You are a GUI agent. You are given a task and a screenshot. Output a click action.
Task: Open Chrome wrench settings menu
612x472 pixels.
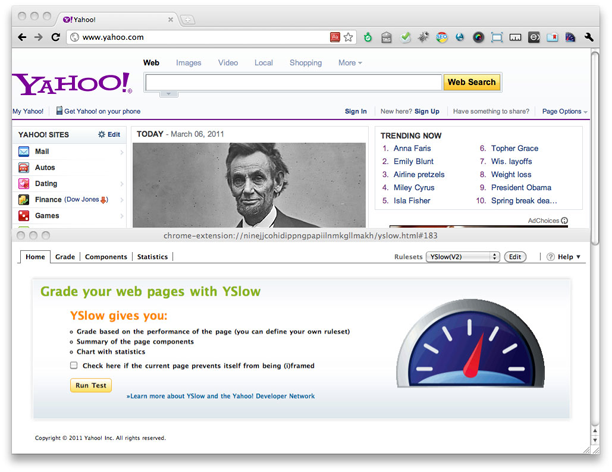tap(589, 37)
